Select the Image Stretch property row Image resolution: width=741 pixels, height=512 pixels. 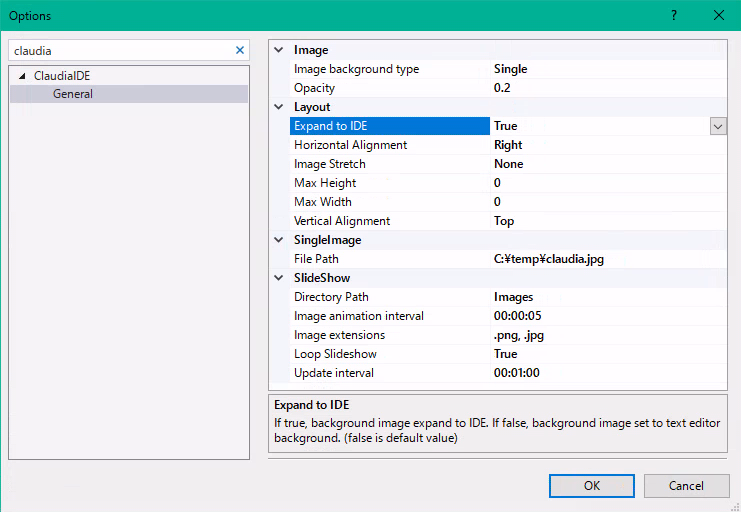coord(330,164)
